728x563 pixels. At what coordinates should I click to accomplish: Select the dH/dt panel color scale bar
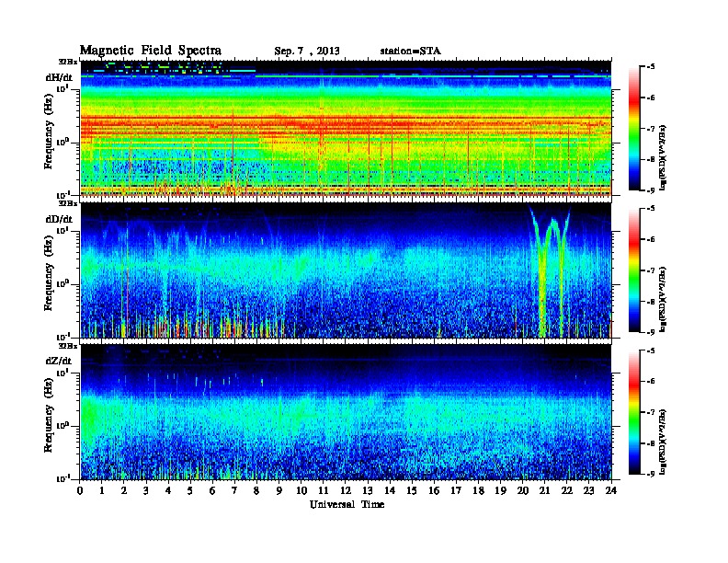[634, 129]
